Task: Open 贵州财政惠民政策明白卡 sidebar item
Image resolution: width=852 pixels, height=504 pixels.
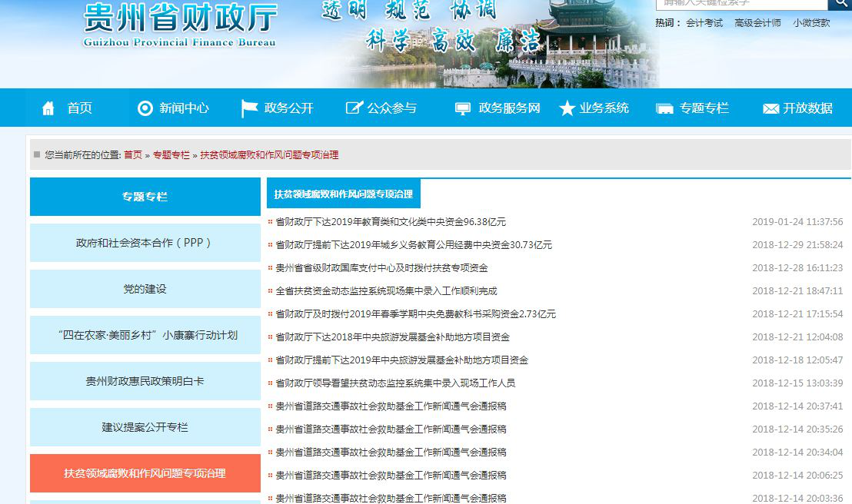Action: (145, 381)
